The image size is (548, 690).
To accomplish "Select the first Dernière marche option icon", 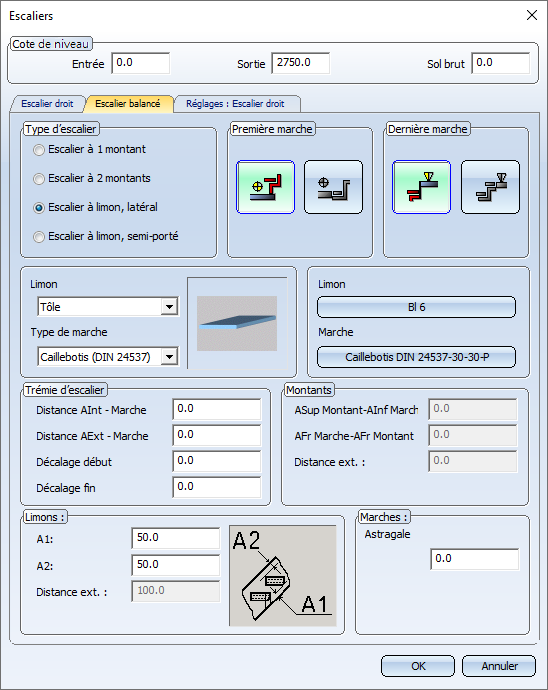I will 421,187.
